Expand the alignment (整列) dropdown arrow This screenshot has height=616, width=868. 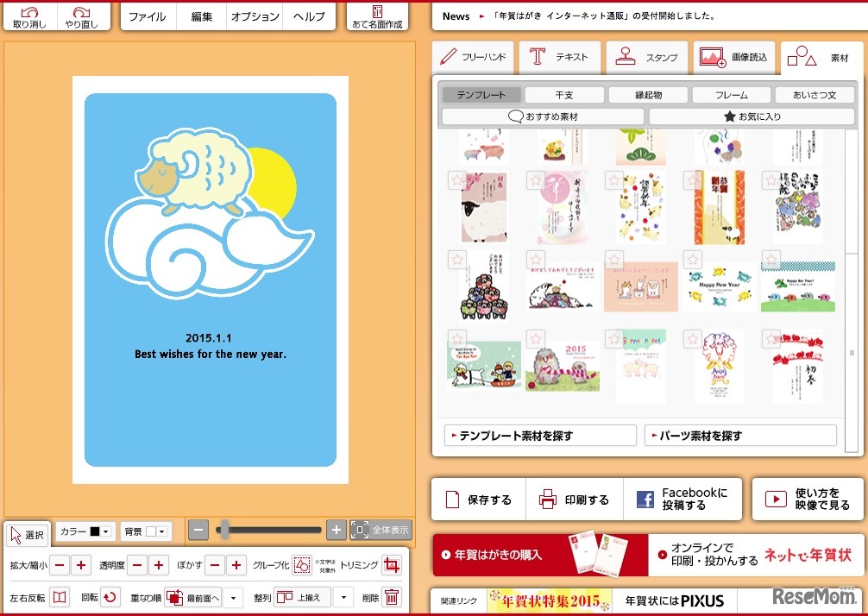(343, 598)
